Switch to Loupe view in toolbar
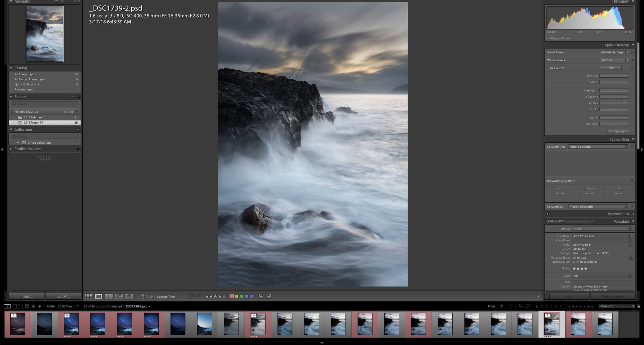Image resolution: width=644 pixels, height=345 pixels. [98, 296]
